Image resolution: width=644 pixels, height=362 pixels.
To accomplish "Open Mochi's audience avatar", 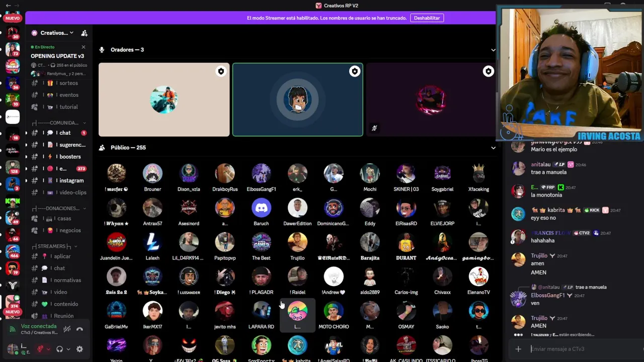I will tap(370, 173).
